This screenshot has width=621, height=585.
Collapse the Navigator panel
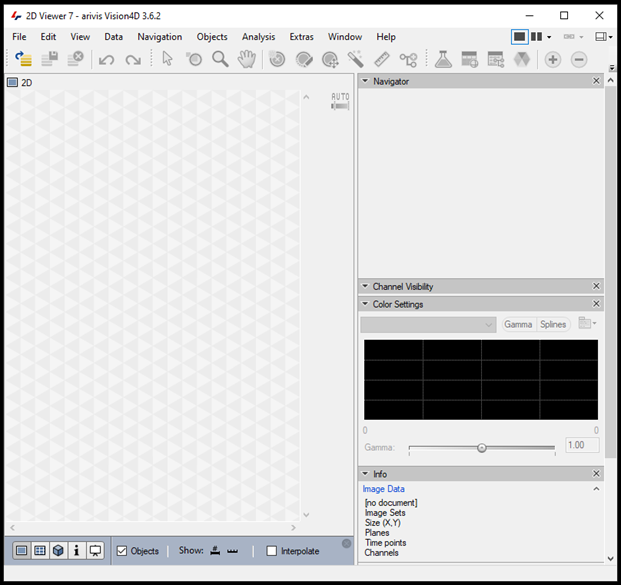tap(365, 81)
